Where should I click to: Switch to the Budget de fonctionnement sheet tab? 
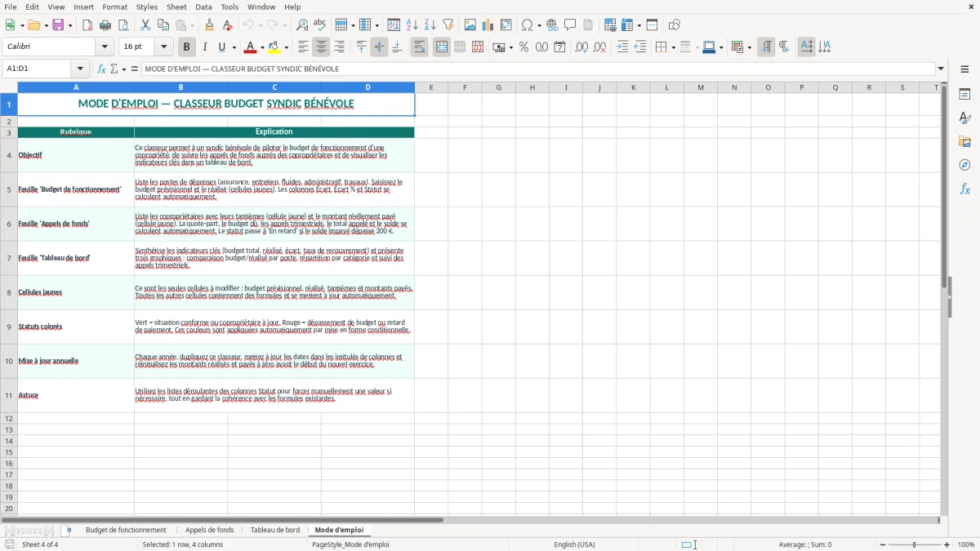point(126,530)
